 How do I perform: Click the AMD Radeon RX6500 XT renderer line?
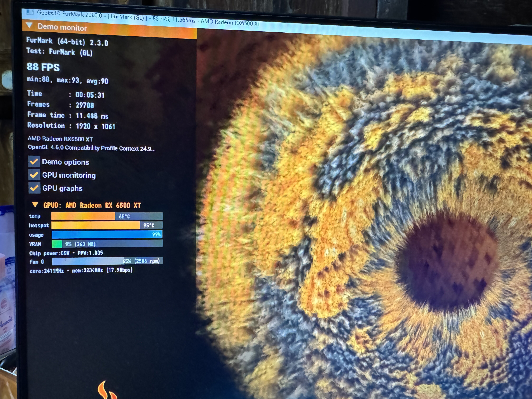[x=60, y=139]
